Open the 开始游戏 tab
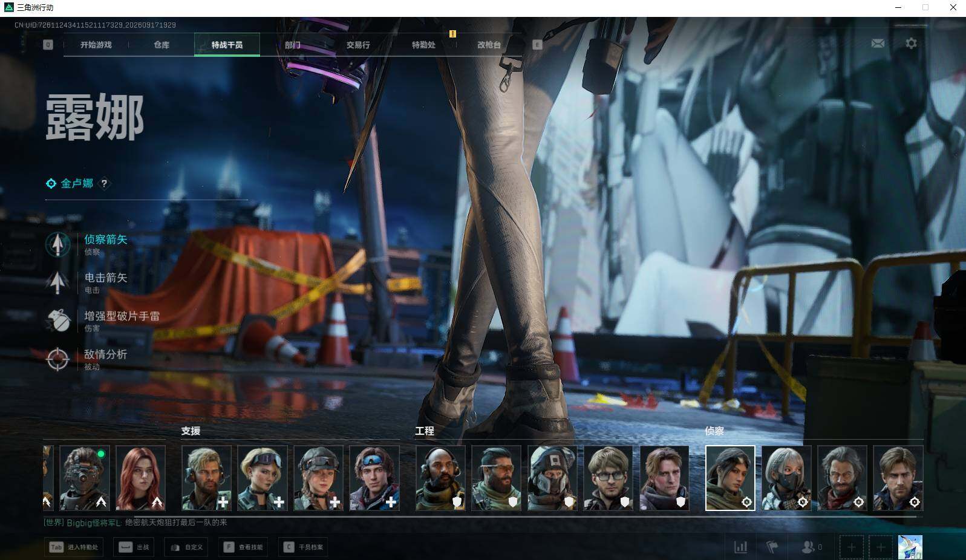 click(96, 45)
